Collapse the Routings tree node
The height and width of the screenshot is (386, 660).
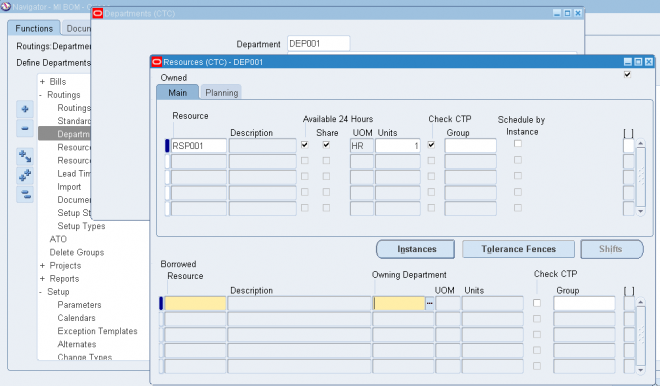point(41,95)
